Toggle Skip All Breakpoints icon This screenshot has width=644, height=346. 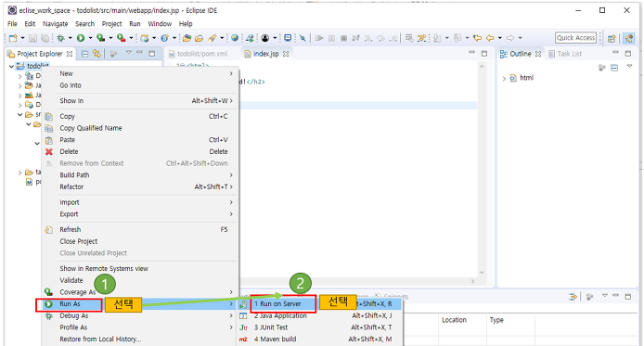point(303,38)
